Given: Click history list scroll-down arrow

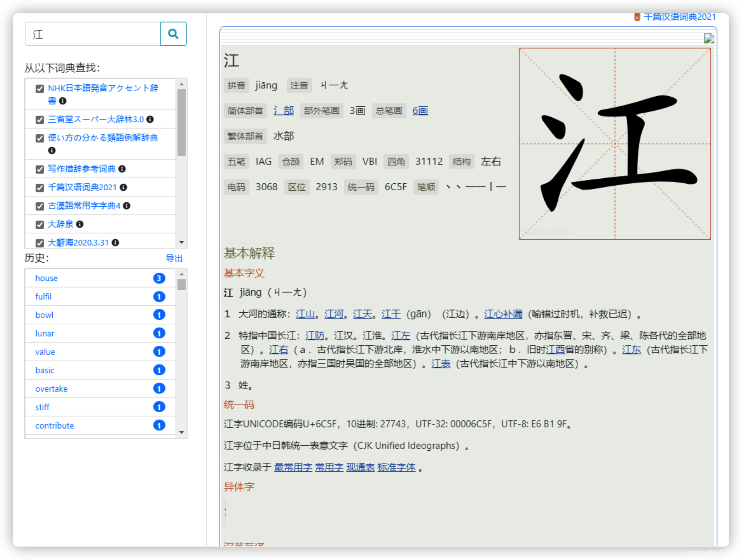Looking at the screenshot, I should (x=182, y=432).
